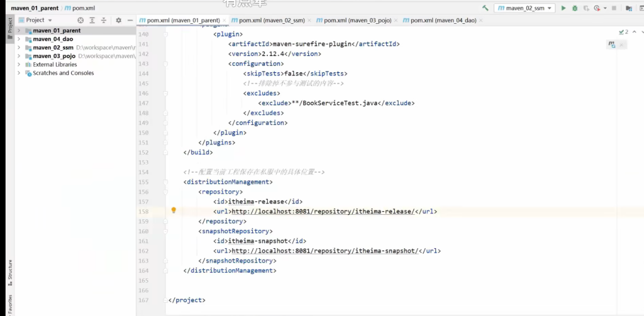Image resolution: width=644 pixels, height=316 pixels.
Task: Switch to the pom.xml (maven_04_dao) tab
Action: pos(443,20)
